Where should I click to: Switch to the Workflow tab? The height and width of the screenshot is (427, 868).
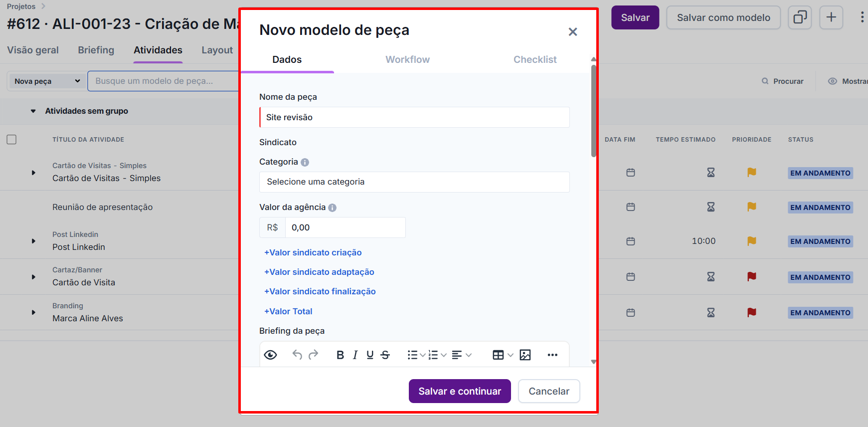pos(407,60)
